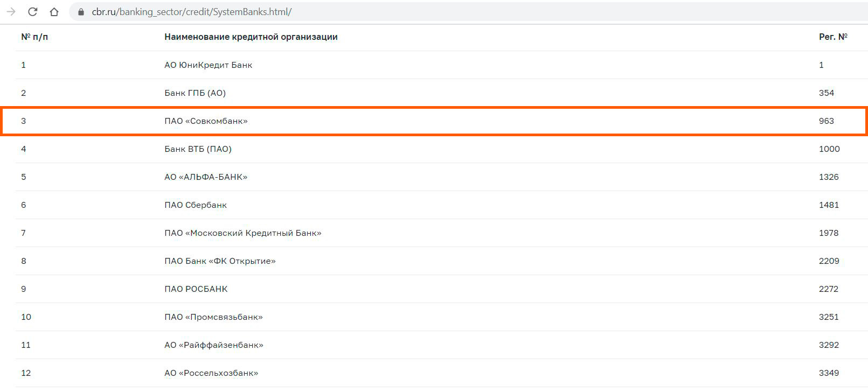Click row number 11 in first column
Viewport: 868px width, 392px height.
[x=26, y=345]
